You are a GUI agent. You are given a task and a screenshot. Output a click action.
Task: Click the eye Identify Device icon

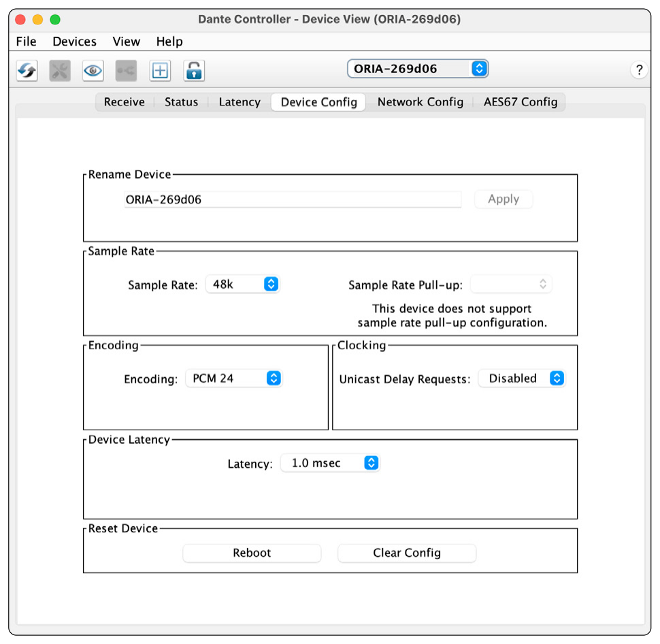point(93,70)
